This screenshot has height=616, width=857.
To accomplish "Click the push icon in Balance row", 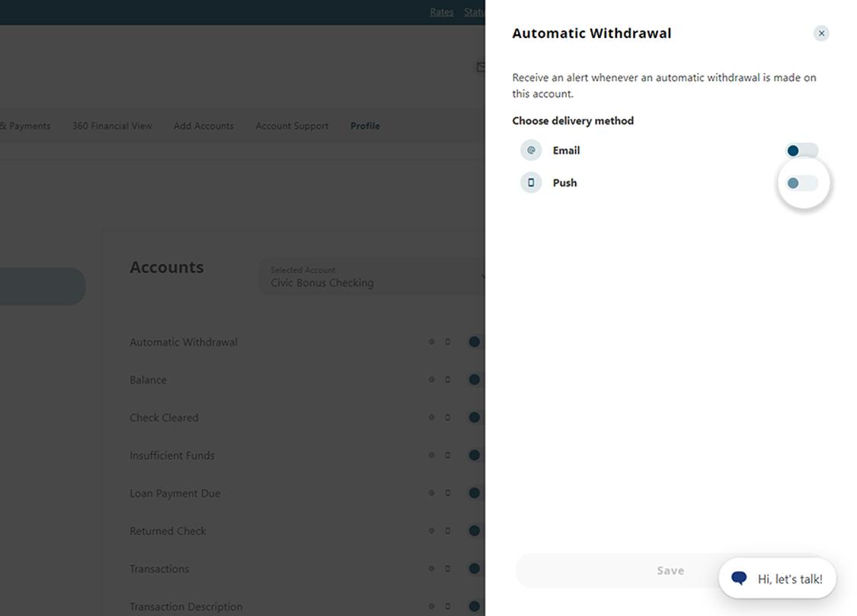I will click(x=448, y=379).
